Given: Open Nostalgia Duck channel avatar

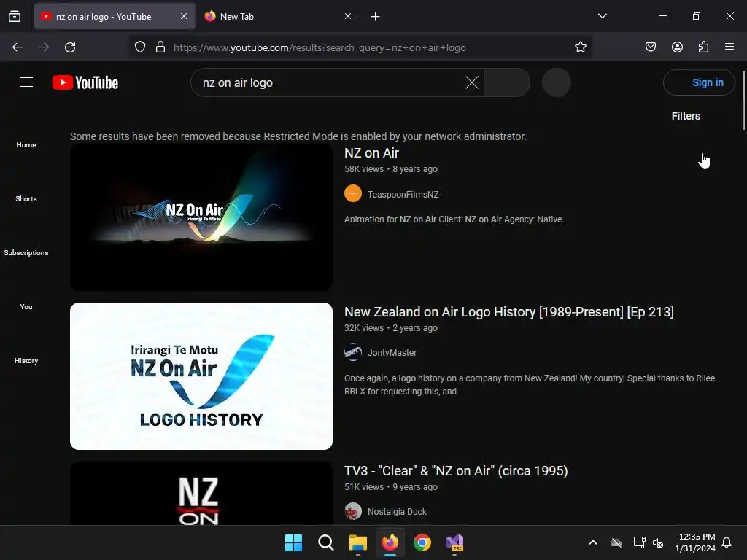Looking at the screenshot, I should pyautogui.click(x=353, y=511).
